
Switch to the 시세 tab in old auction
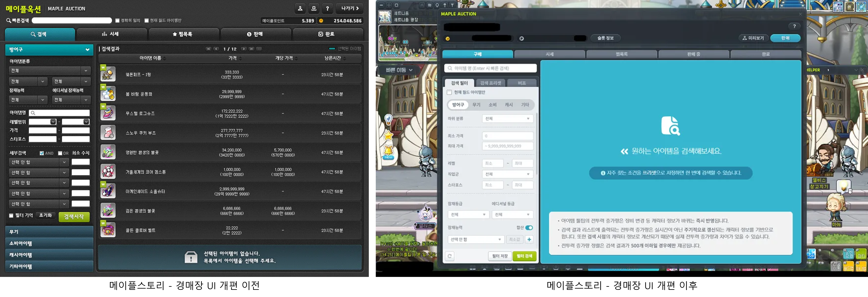112,34
